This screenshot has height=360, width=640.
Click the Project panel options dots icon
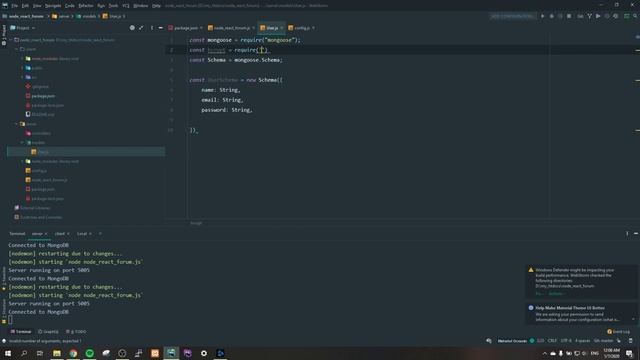(x=152, y=28)
